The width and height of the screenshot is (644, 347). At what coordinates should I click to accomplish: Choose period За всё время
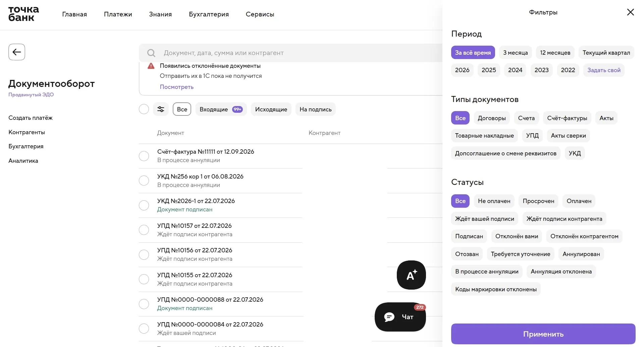pyautogui.click(x=473, y=52)
